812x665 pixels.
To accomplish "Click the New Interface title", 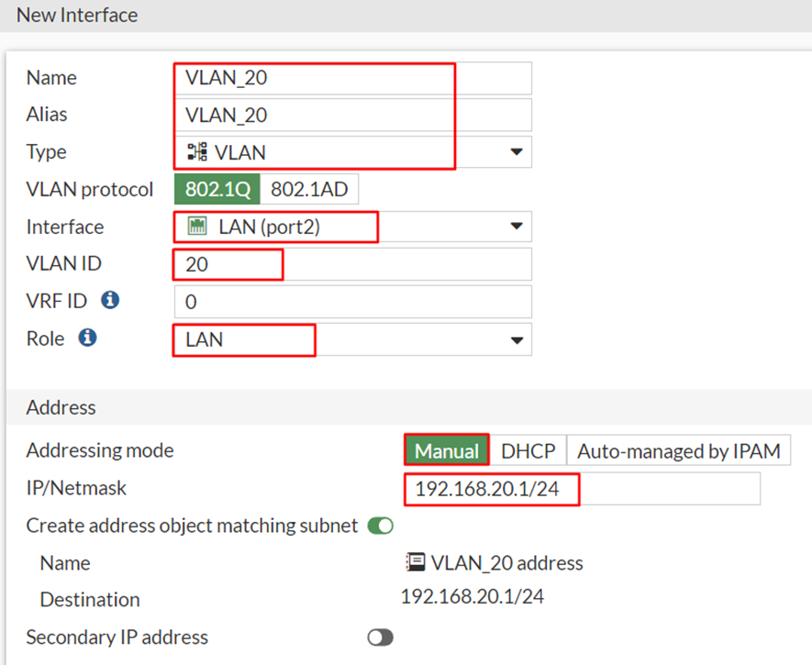I will click(x=77, y=15).
